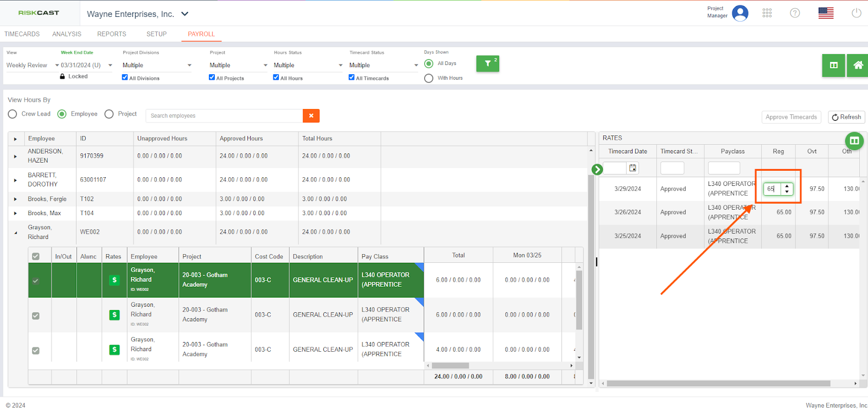Click the green columns layout button in header
Image resolution: width=868 pixels, height=413 pixels.
pos(833,66)
